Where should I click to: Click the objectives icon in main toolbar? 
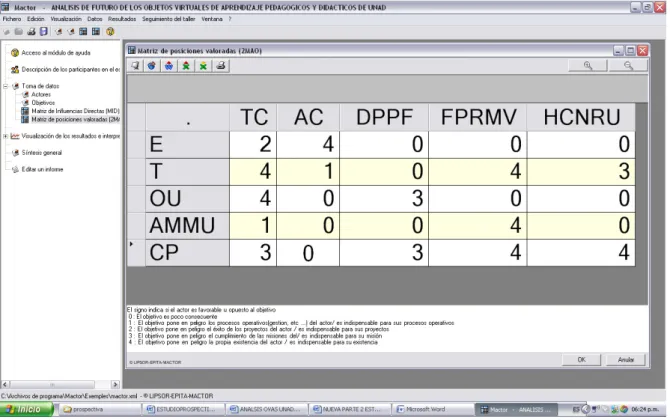point(71,32)
